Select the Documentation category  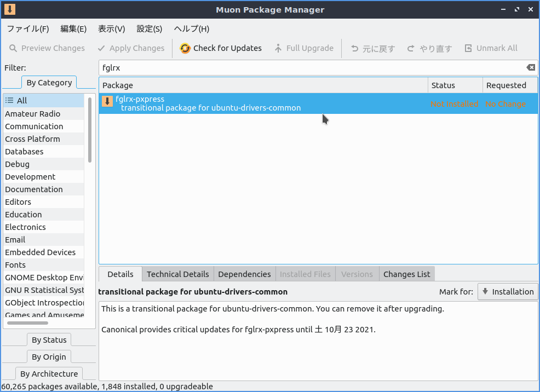(x=44, y=189)
